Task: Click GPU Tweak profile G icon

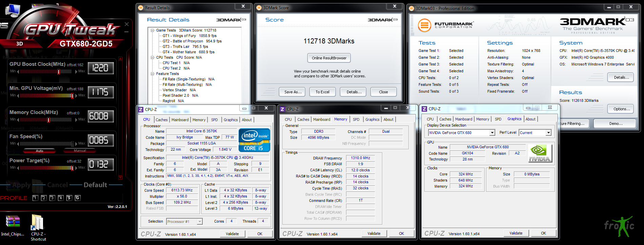Action: point(78,198)
